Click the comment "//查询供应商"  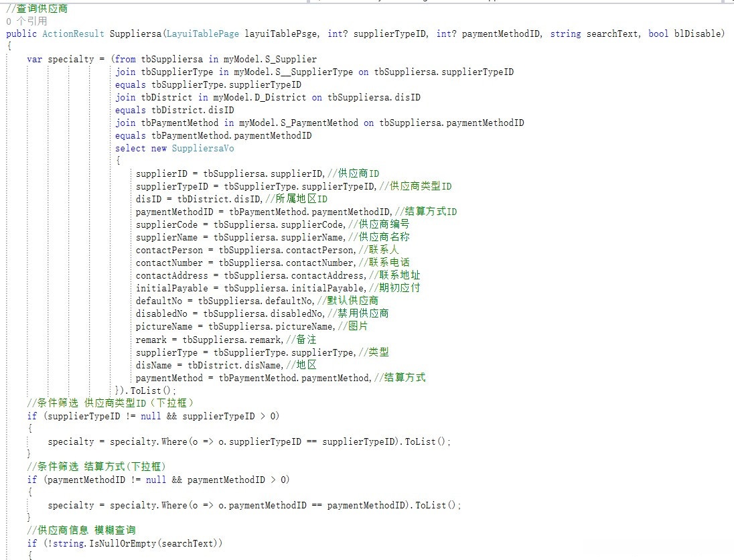coord(37,9)
